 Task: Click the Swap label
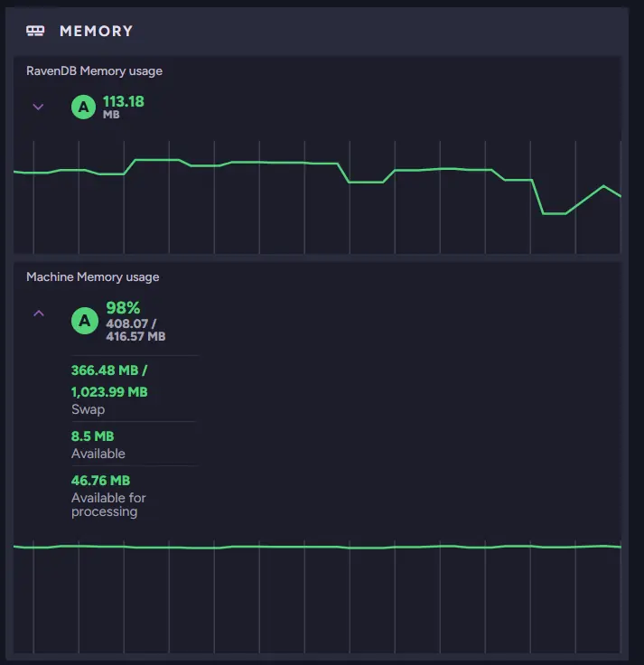pos(88,409)
